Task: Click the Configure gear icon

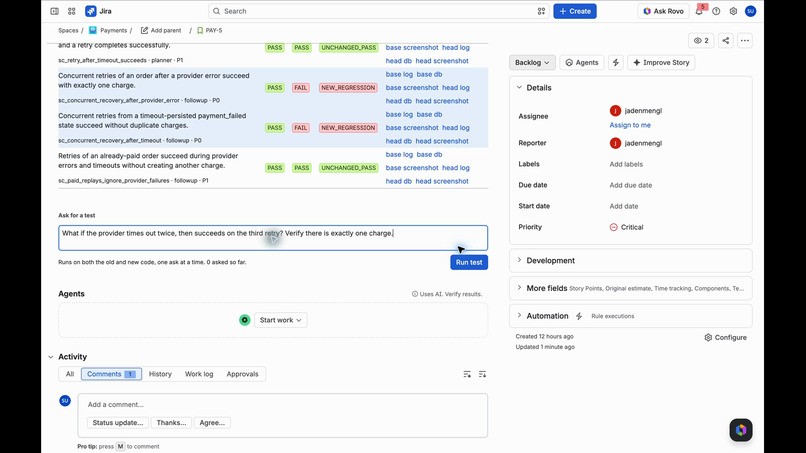Action: (x=708, y=337)
